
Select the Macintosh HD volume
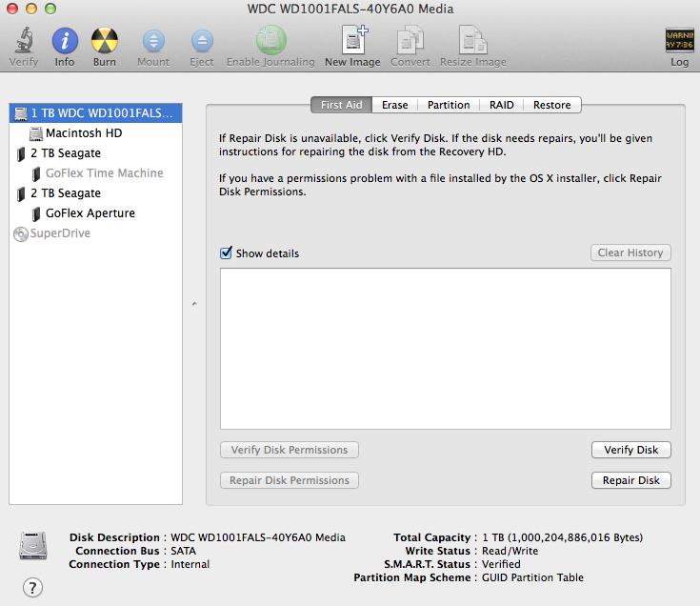point(95,133)
